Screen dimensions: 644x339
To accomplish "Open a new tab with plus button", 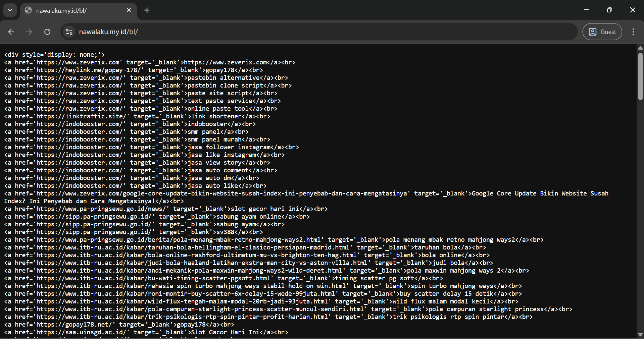I will click(x=147, y=10).
